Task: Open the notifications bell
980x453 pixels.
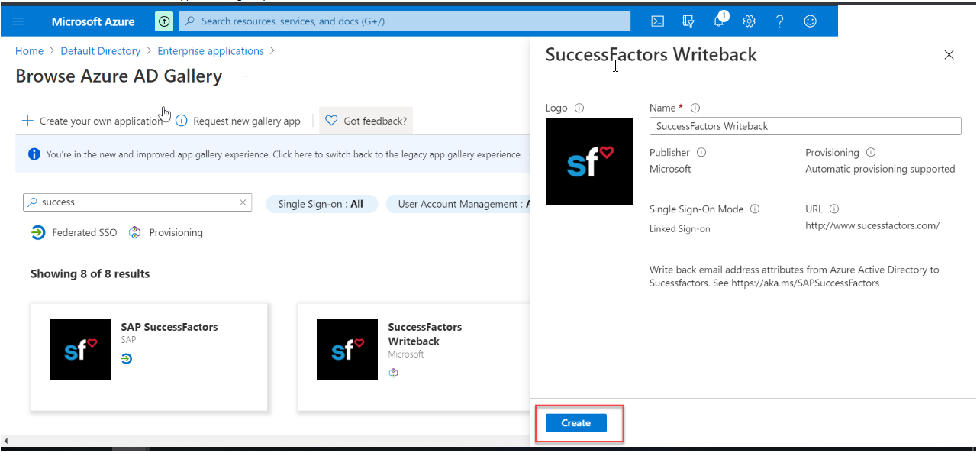Action: tap(718, 21)
